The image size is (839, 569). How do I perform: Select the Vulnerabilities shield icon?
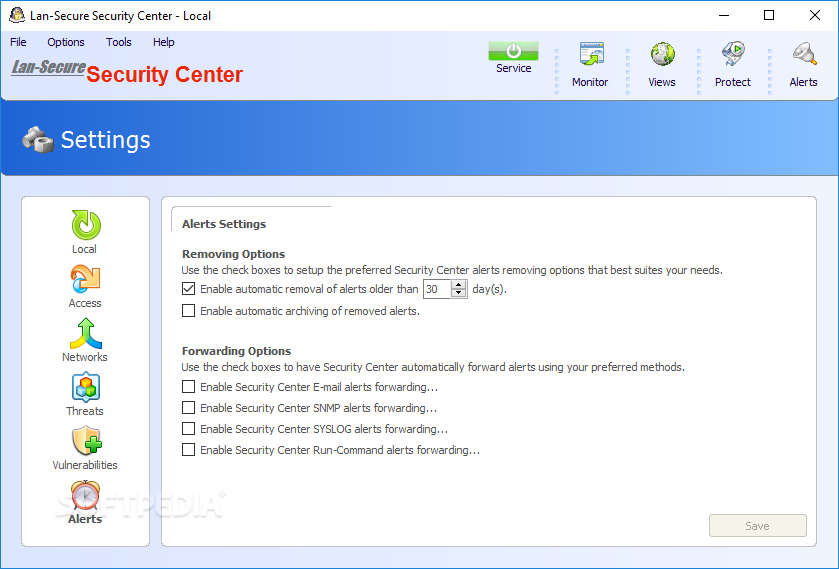pos(86,442)
